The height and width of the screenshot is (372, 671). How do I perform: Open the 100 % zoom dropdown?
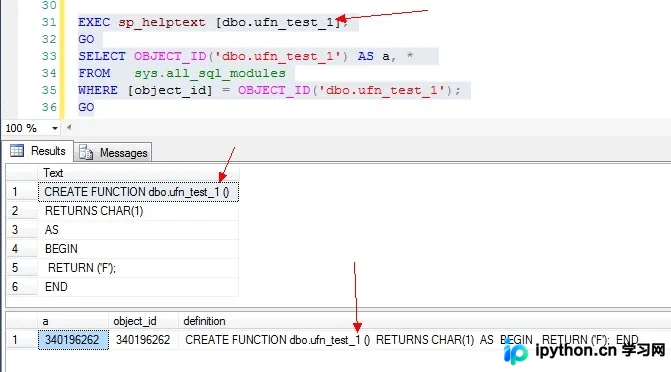[x=55, y=128]
